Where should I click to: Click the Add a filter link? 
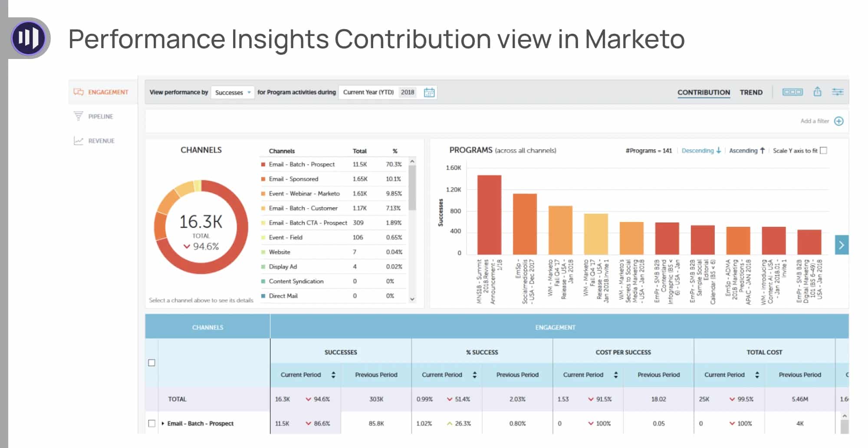click(x=815, y=121)
